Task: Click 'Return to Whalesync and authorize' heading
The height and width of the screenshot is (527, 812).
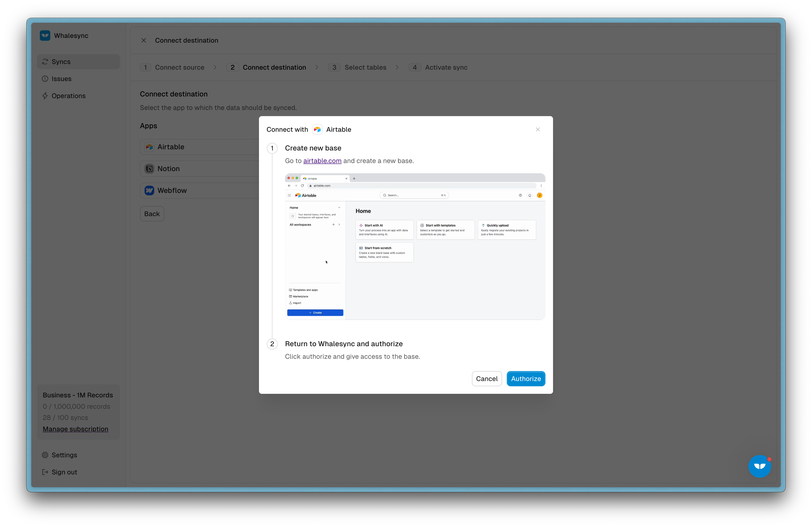Action: (x=344, y=344)
